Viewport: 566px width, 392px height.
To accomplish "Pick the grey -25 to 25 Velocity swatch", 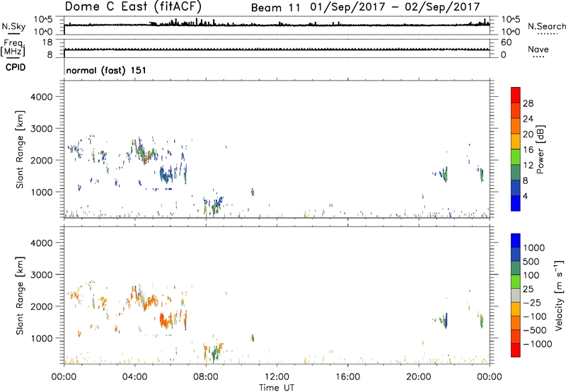I will click(x=516, y=296).
